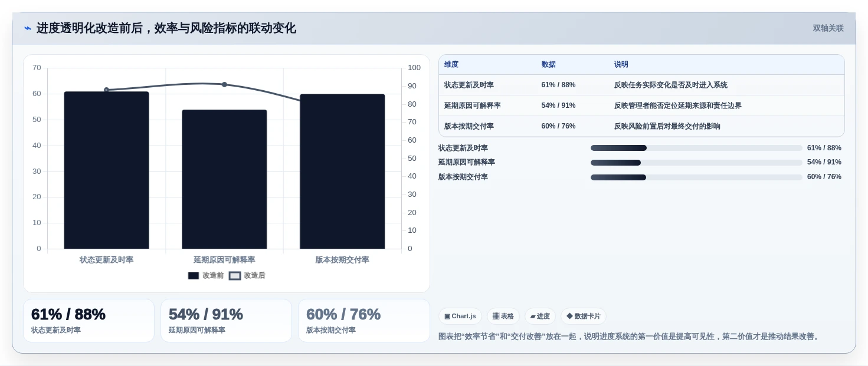Toggle the 改造后 legend entry
The height and width of the screenshot is (366, 868).
[x=247, y=275]
